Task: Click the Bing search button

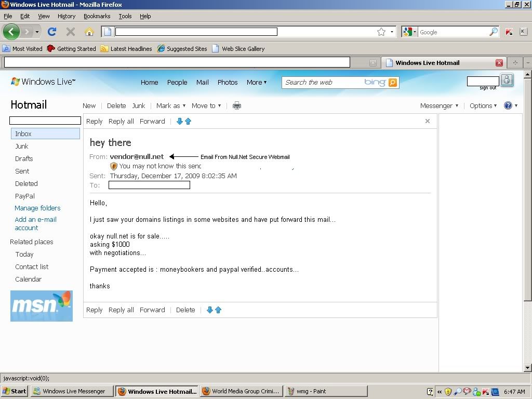Action: pos(393,83)
